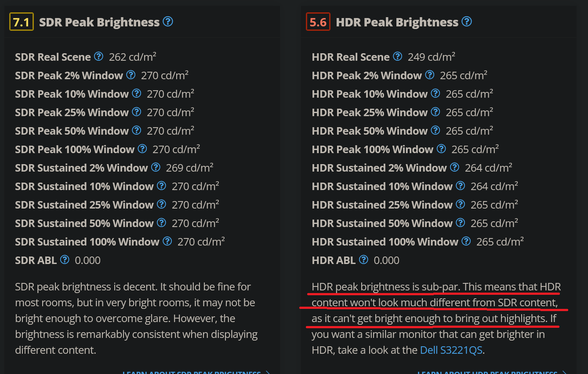Click help icon for HDR Sustained 2% Window
This screenshot has width=588, height=374.
[x=455, y=167]
